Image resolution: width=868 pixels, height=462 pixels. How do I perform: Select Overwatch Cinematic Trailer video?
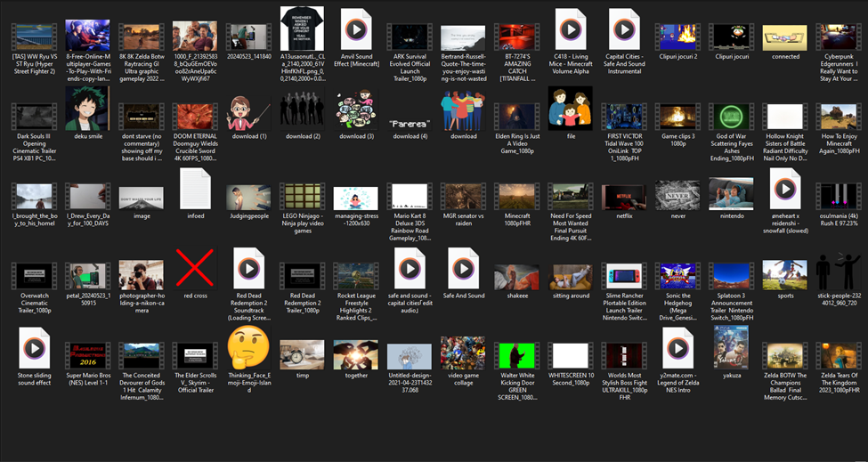[x=35, y=276]
